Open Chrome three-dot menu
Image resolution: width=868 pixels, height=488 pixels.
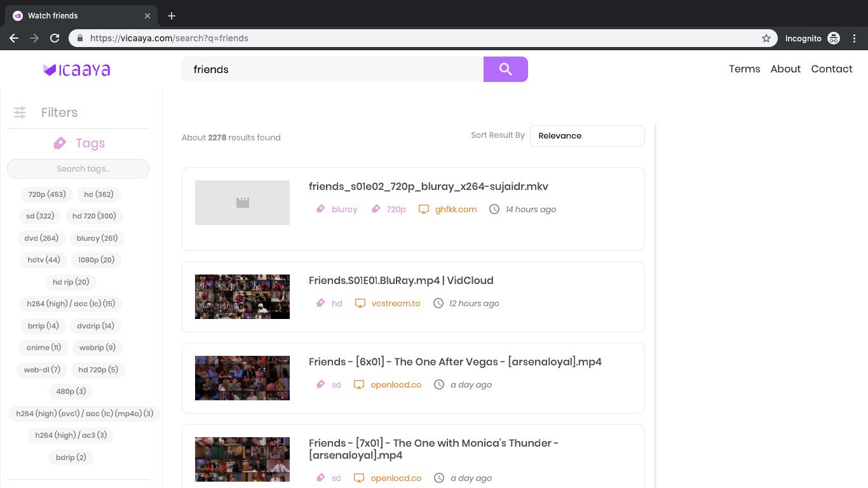pos(854,38)
